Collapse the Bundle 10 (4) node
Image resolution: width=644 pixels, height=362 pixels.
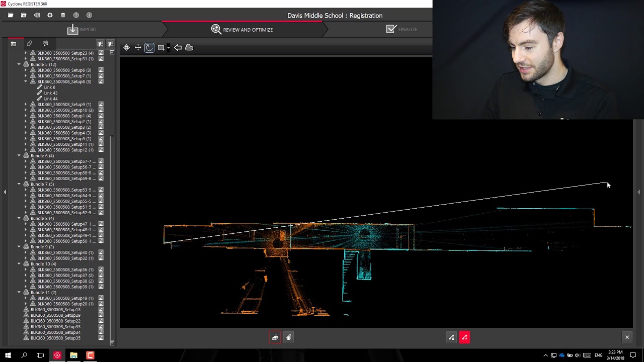click(19, 264)
